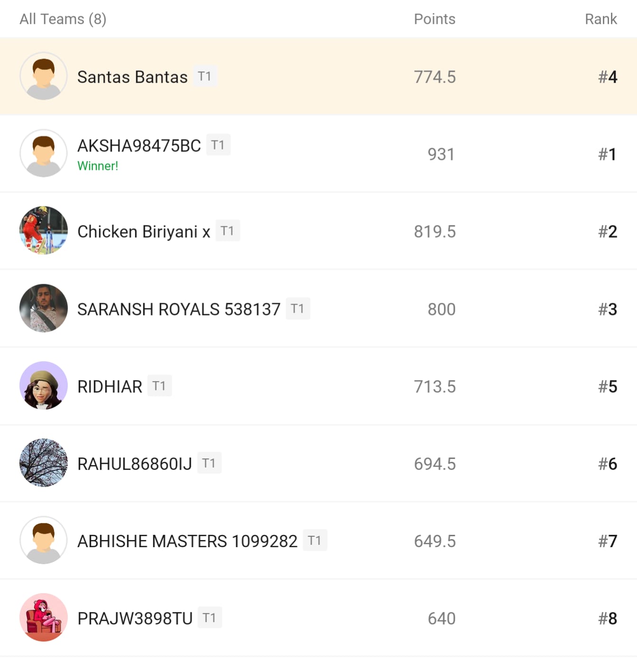
Task: Open RAHUL86860IJ tree branches avatar
Action: click(44, 463)
